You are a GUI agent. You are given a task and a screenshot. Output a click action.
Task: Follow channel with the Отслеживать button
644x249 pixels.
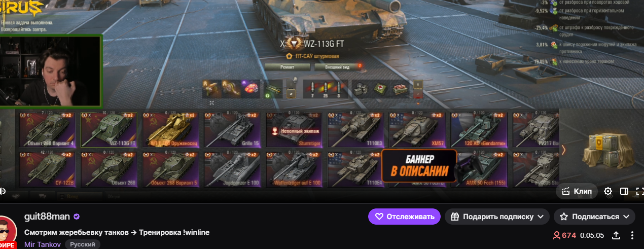coord(404,217)
